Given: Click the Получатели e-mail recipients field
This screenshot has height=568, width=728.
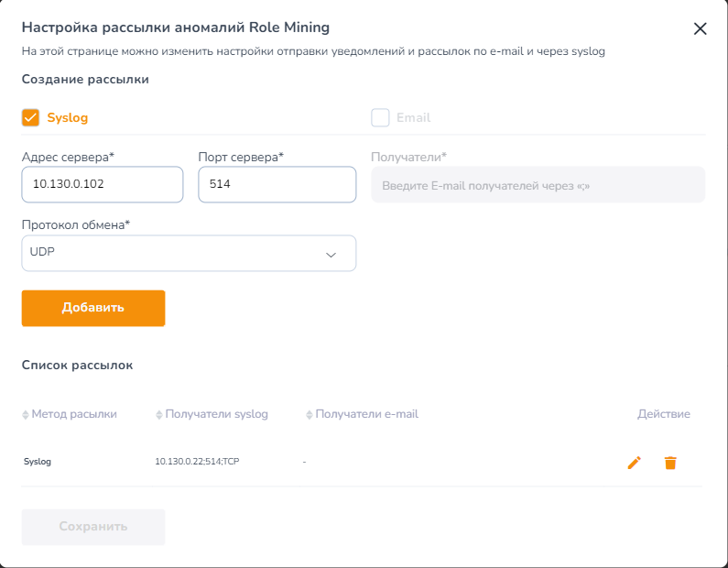Looking at the screenshot, I should 538,185.
